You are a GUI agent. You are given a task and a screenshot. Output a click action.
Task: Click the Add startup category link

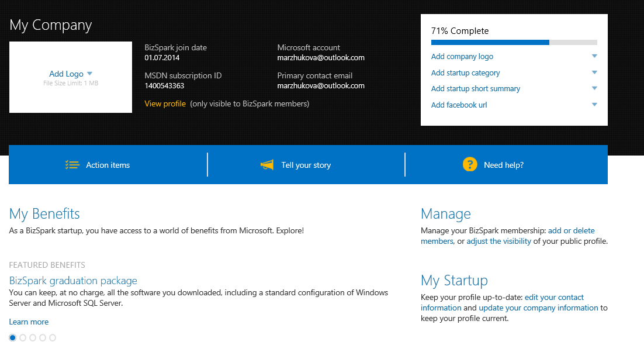[x=465, y=73]
